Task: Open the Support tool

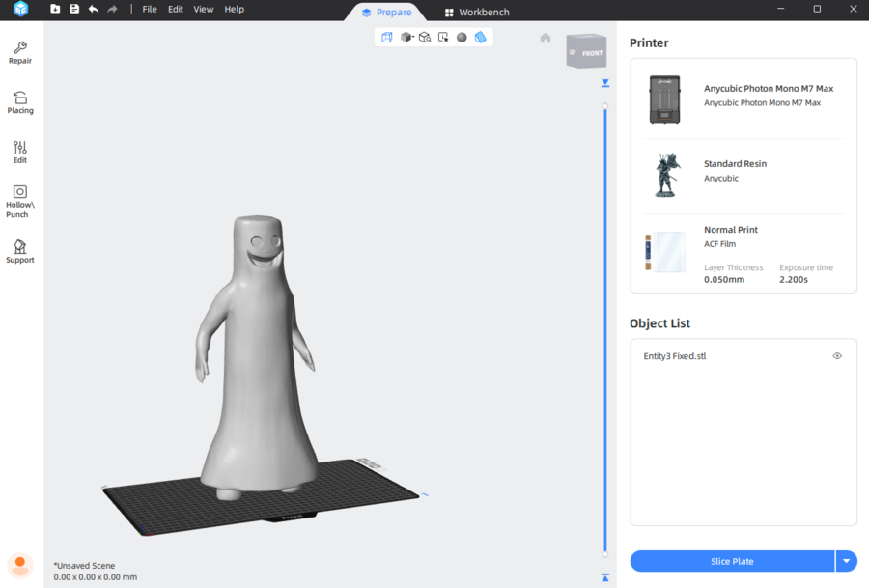Action: (x=20, y=251)
